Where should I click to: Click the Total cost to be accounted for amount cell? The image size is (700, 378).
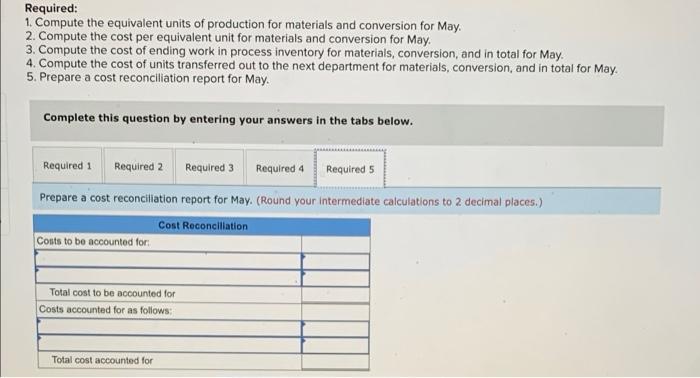pyautogui.click(x=336, y=295)
